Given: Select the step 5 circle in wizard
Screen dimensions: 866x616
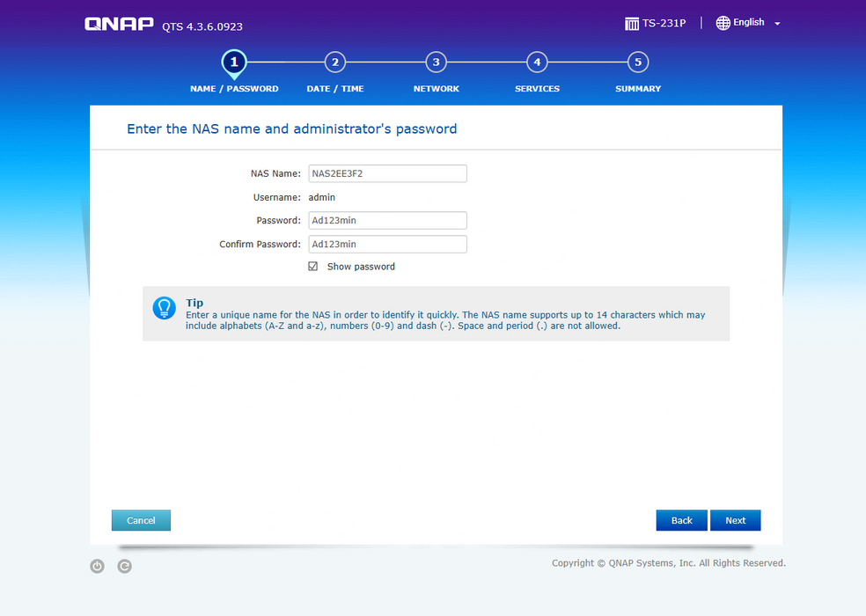Looking at the screenshot, I should coord(638,62).
